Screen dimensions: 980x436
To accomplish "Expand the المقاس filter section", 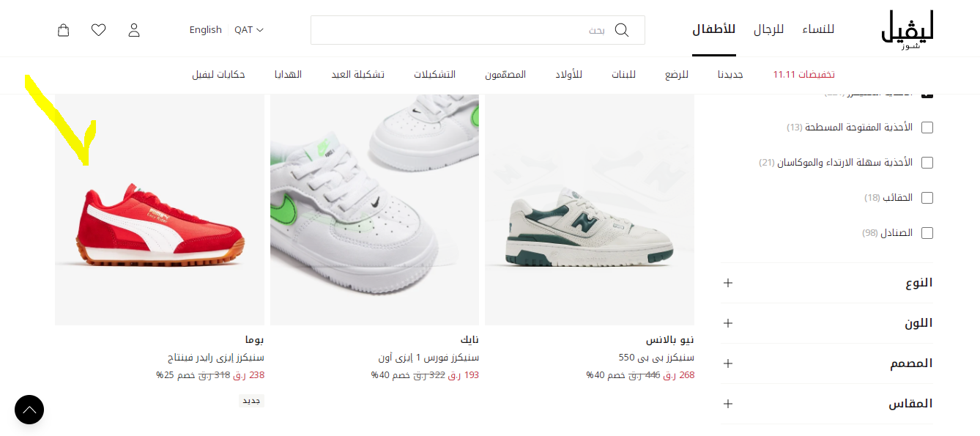I will tap(826, 404).
